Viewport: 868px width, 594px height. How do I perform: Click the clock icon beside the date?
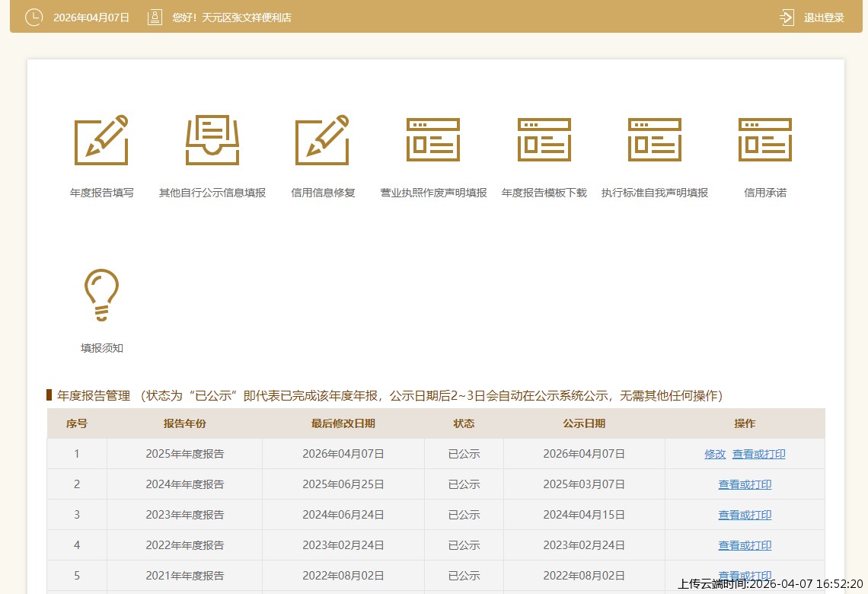tap(34, 18)
